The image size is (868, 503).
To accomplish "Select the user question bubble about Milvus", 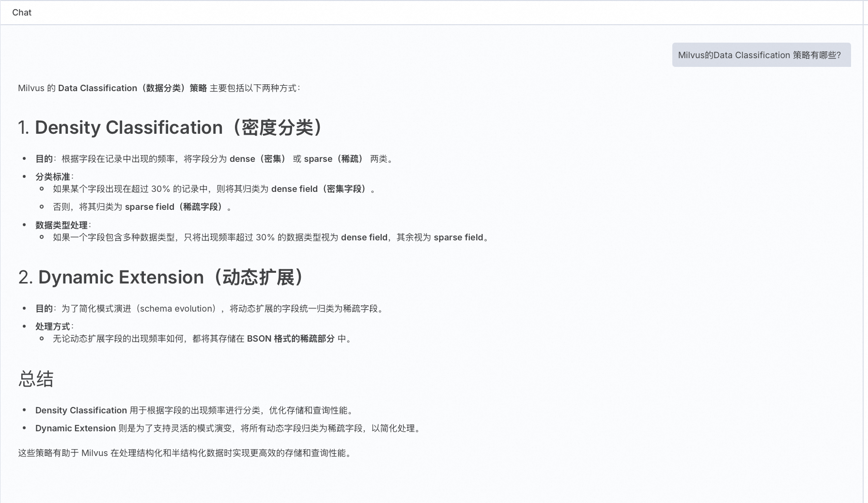I will (x=761, y=55).
